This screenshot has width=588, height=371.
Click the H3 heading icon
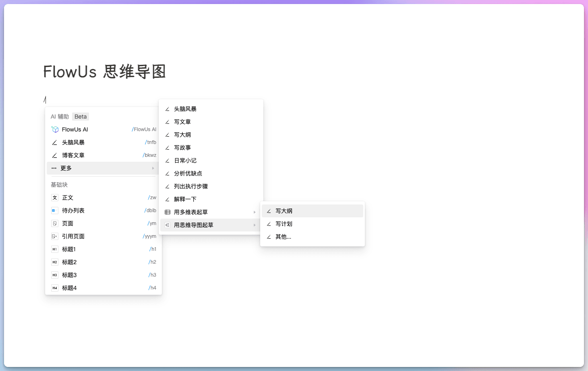click(x=55, y=275)
